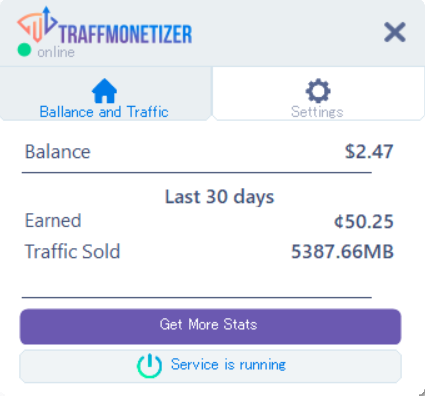The image size is (425, 396).
Task: Click the TRAFFMONETIZER brand name text
Action: (125, 34)
